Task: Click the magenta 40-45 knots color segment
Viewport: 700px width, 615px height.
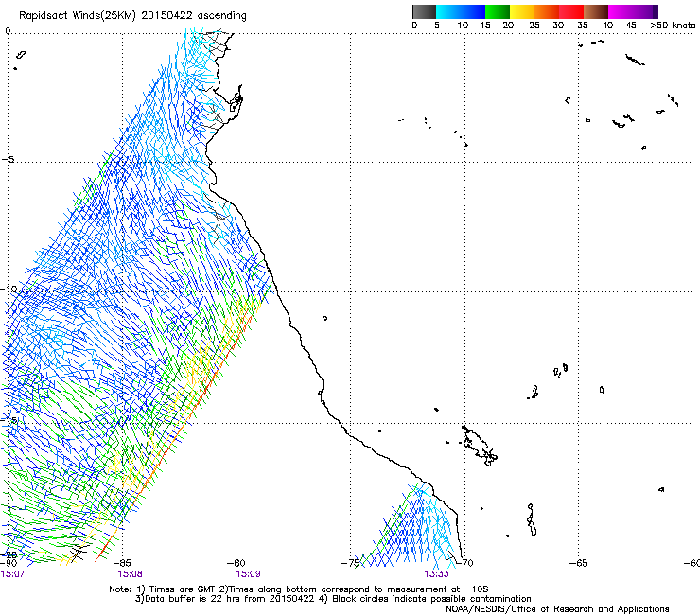Action: pyautogui.click(x=621, y=11)
